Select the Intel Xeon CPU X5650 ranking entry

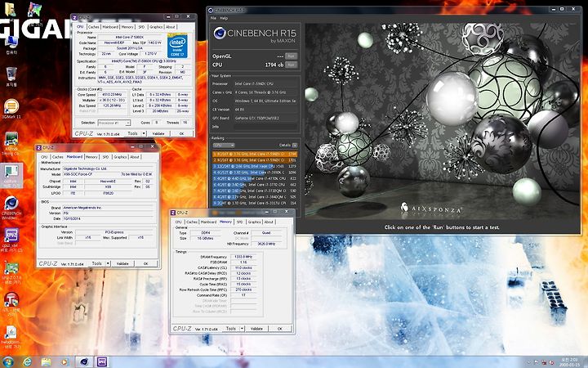tap(255, 166)
